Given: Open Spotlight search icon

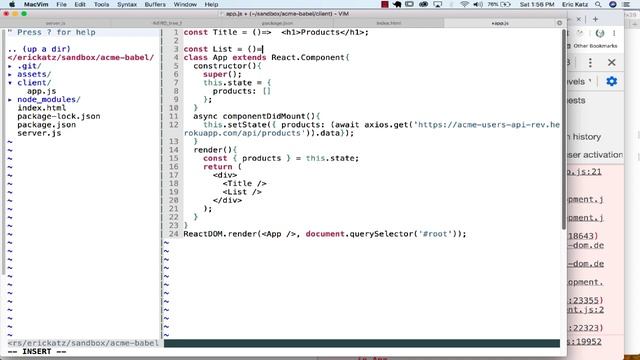Looking at the screenshot, I should point(598,4).
